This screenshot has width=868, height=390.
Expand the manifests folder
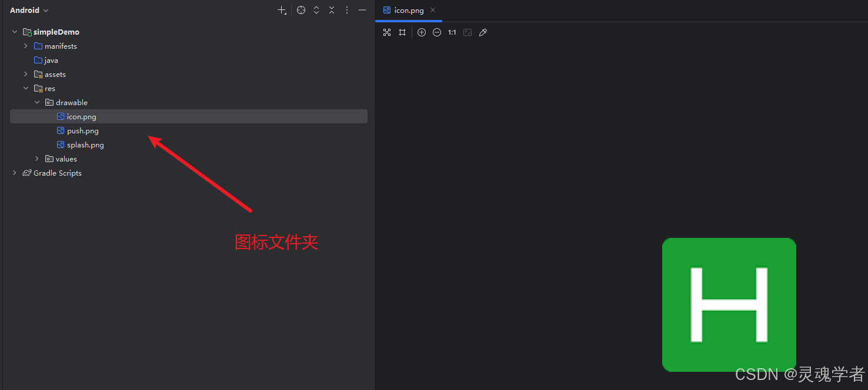(26, 46)
